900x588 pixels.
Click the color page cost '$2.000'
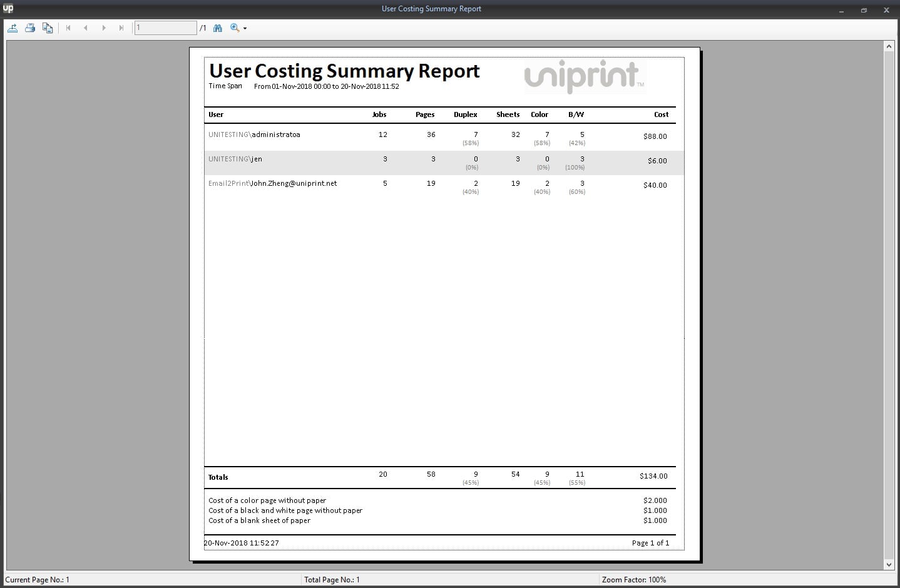[x=655, y=500]
